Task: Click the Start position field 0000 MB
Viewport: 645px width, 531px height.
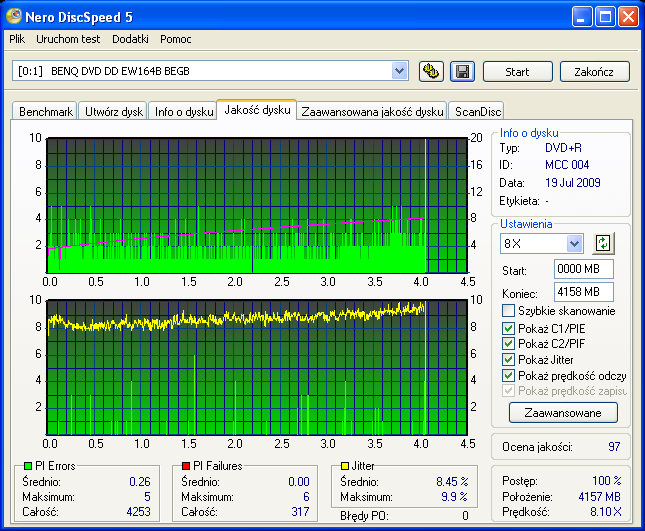Action: (584, 269)
